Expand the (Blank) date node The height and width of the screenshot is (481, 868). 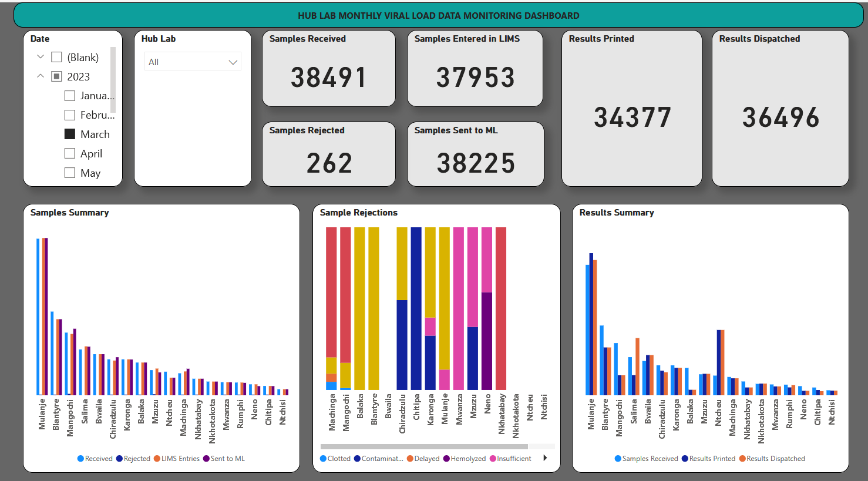point(41,57)
